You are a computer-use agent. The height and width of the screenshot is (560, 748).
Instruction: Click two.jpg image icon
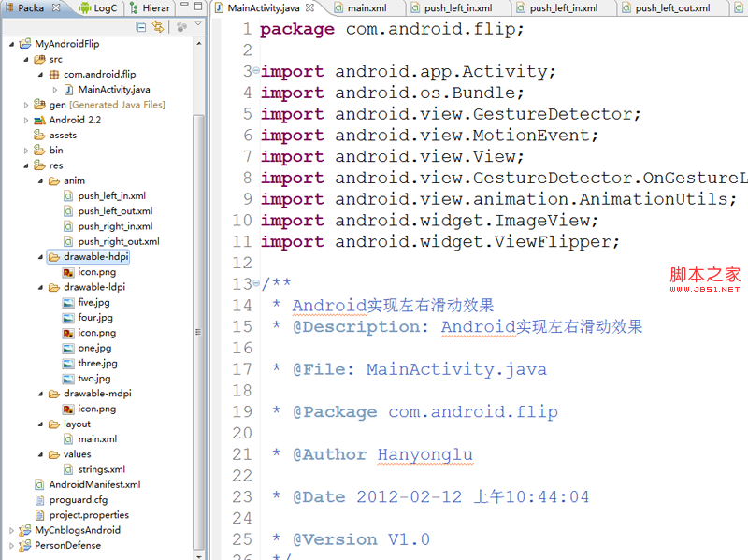(x=68, y=379)
